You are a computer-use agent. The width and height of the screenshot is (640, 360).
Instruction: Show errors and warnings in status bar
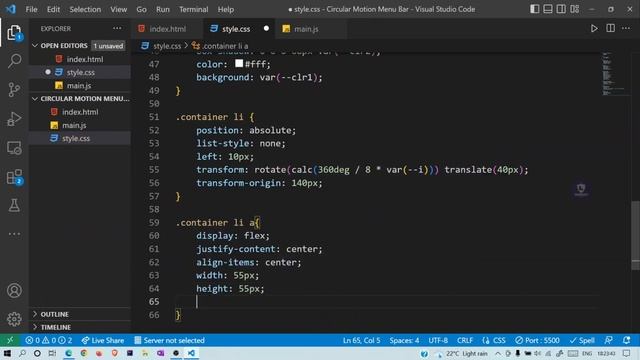point(49,340)
